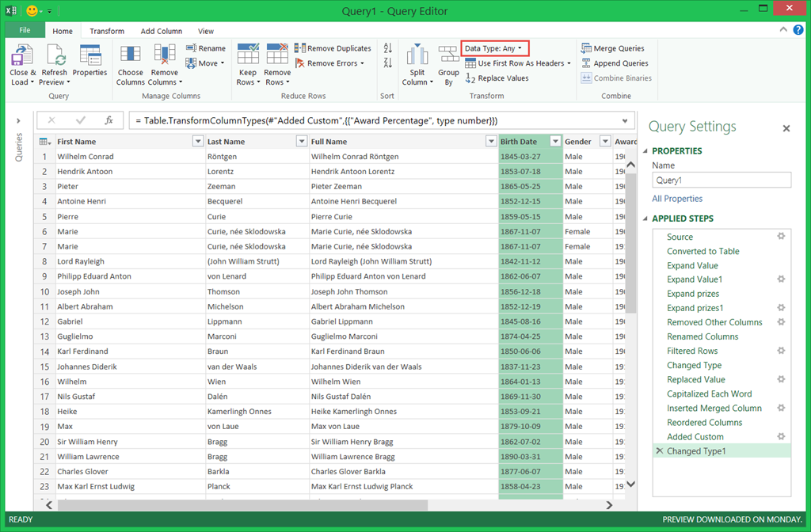Open the Birth Date column filter dropdown

pyautogui.click(x=554, y=142)
